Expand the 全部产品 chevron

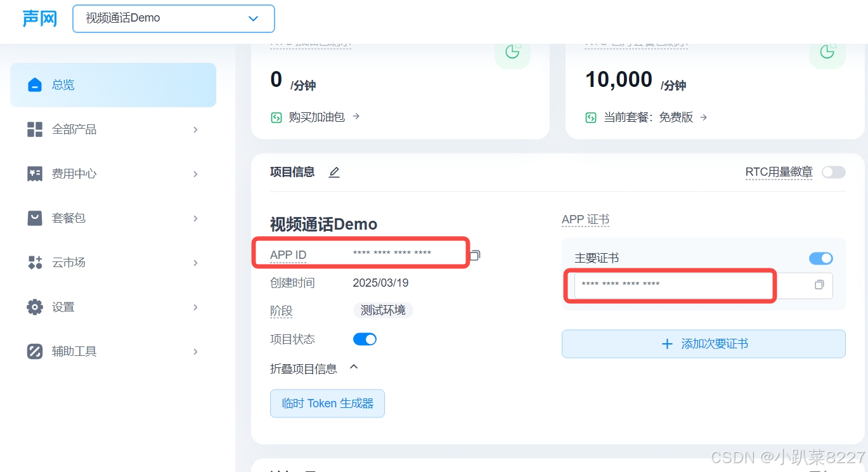tap(195, 129)
